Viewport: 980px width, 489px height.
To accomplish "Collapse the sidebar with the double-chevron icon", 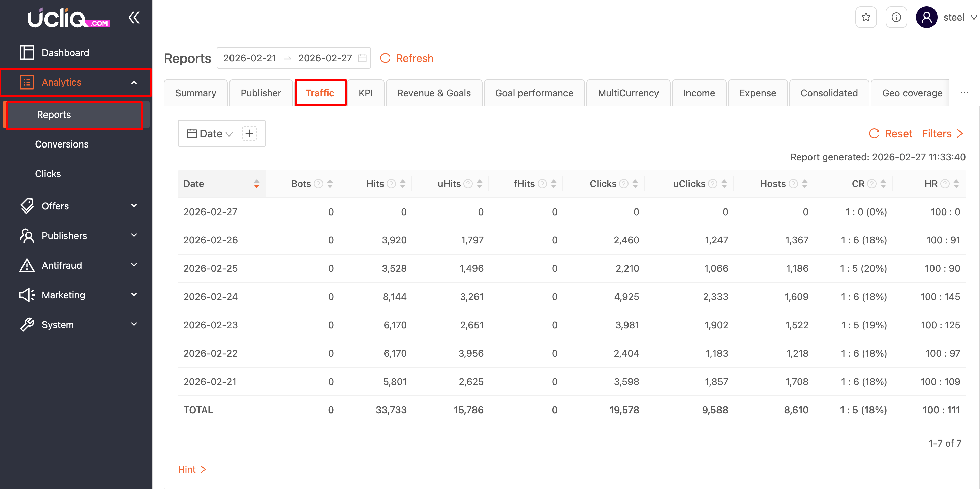I will pyautogui.click(x=134, y=18).
